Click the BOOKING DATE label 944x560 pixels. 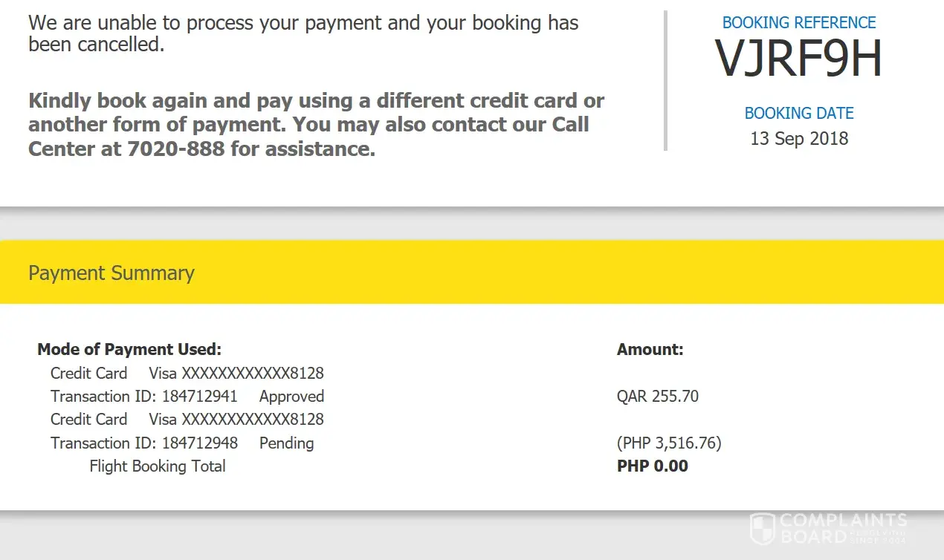(799, 114)
